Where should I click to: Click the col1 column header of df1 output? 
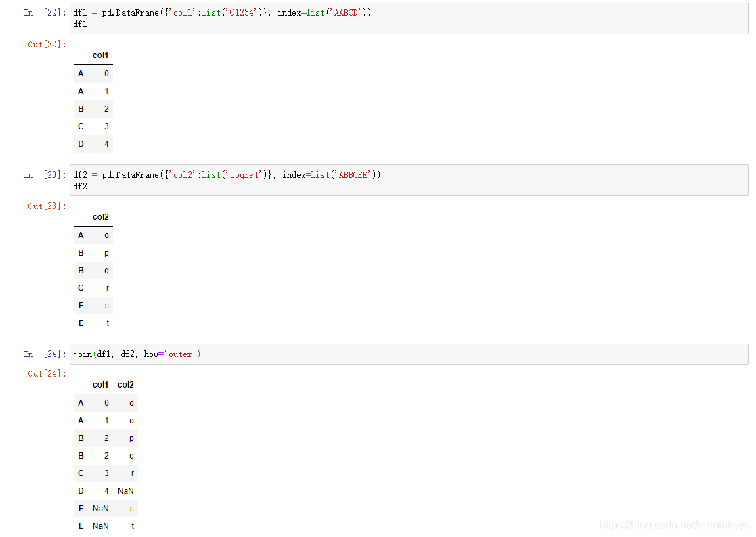99,55
